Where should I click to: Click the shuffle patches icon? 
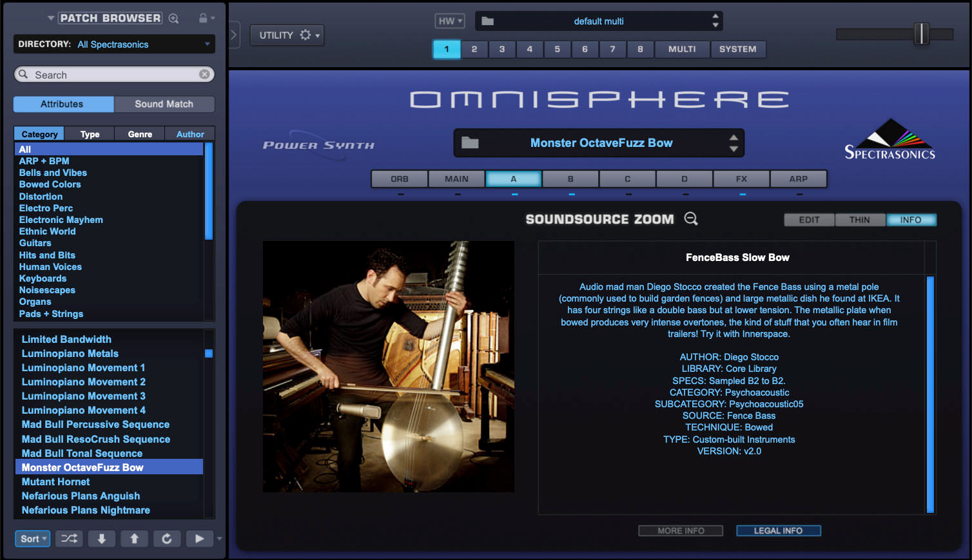coord(69,539)
